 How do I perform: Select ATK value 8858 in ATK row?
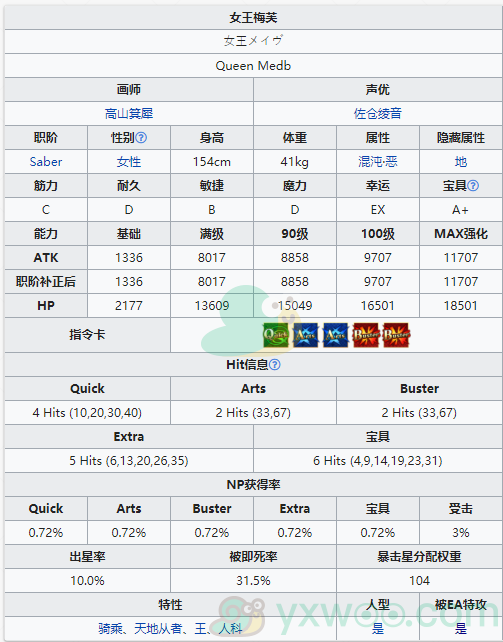pos(295,258)
